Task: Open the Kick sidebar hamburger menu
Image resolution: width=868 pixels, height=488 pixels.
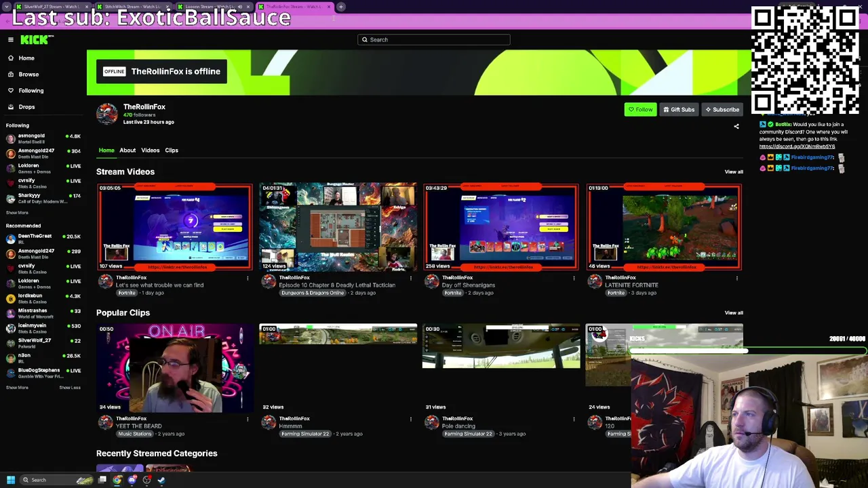Action: 11,40
